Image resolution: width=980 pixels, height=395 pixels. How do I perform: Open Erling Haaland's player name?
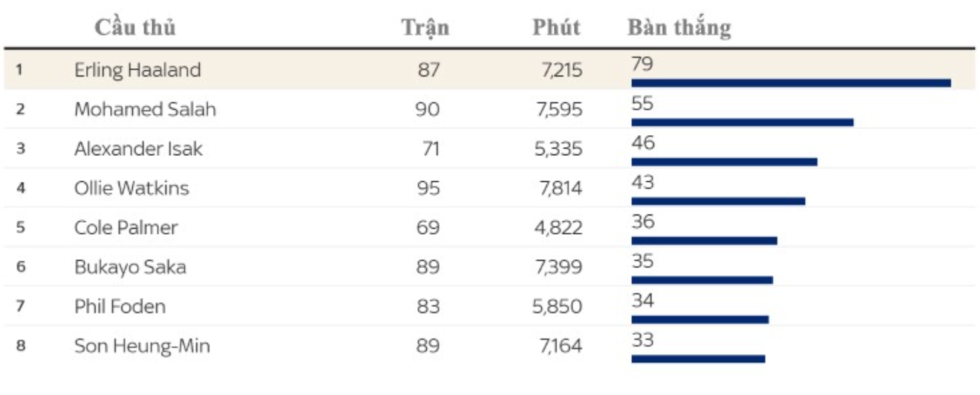coord(137,70)
